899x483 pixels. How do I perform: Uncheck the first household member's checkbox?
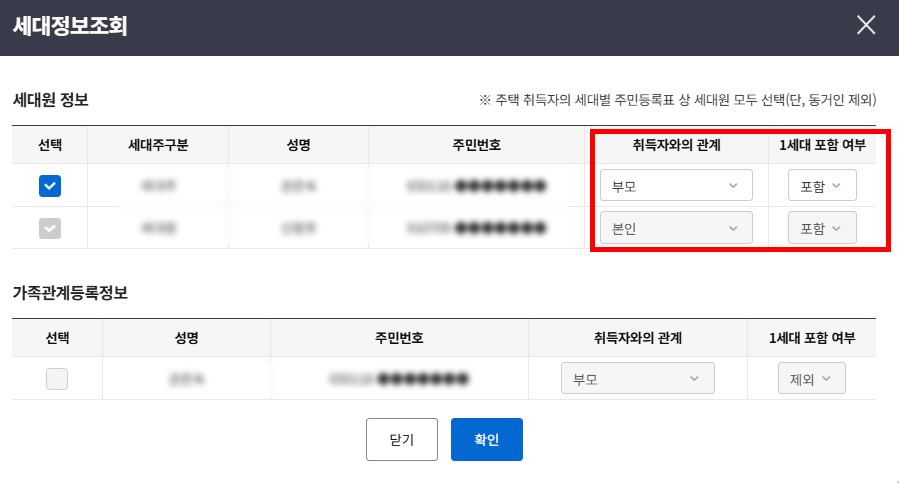coord(50,186)
